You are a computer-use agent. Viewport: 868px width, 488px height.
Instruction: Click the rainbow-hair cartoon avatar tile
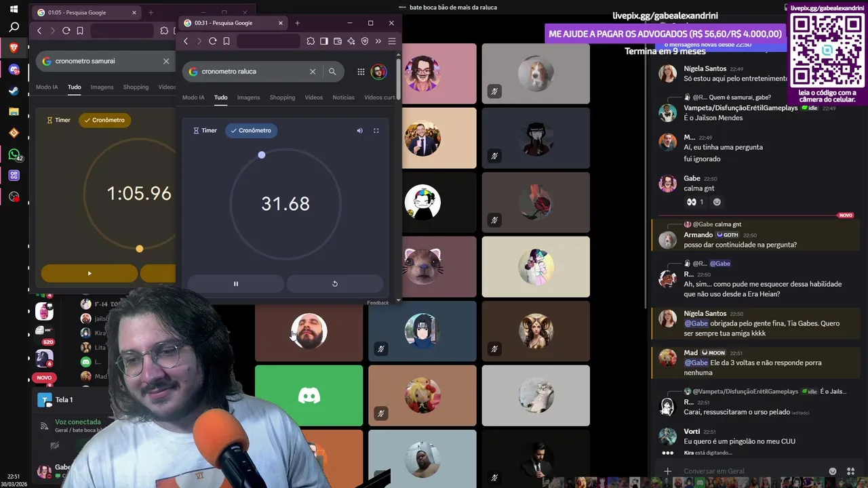pos(422,203)
